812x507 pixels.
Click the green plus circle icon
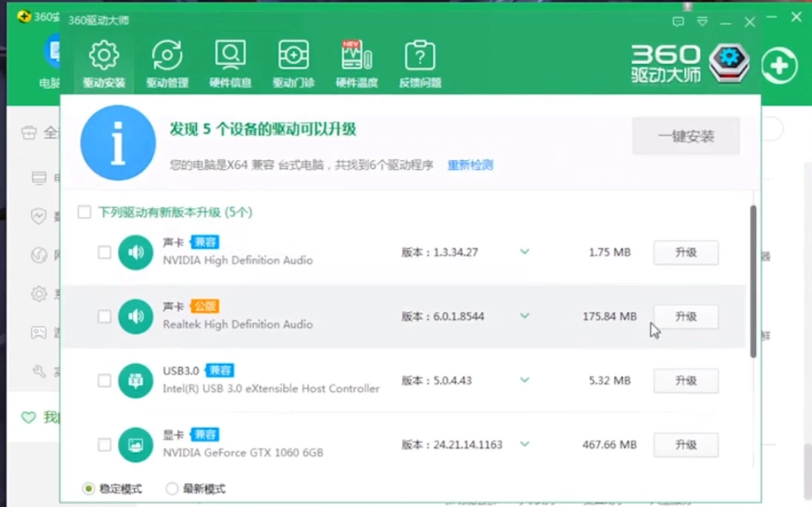780,66
